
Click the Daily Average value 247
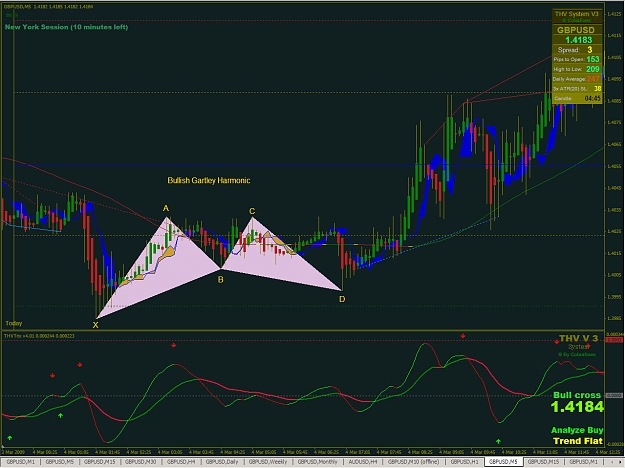pos(593,79)
